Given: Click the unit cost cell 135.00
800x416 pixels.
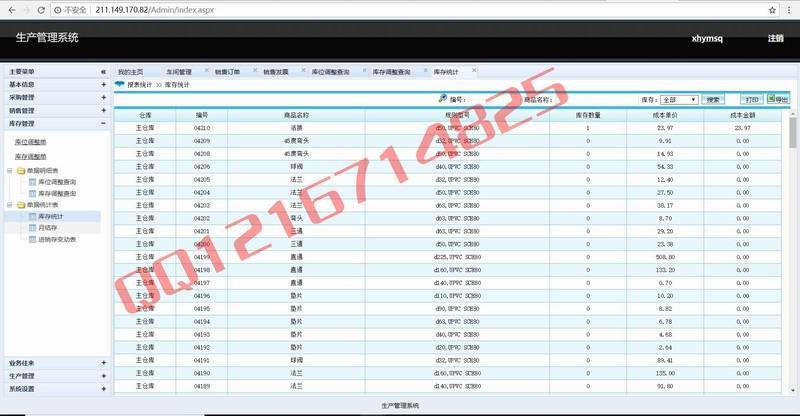Looking at the screenshot, I should [665, 373].
